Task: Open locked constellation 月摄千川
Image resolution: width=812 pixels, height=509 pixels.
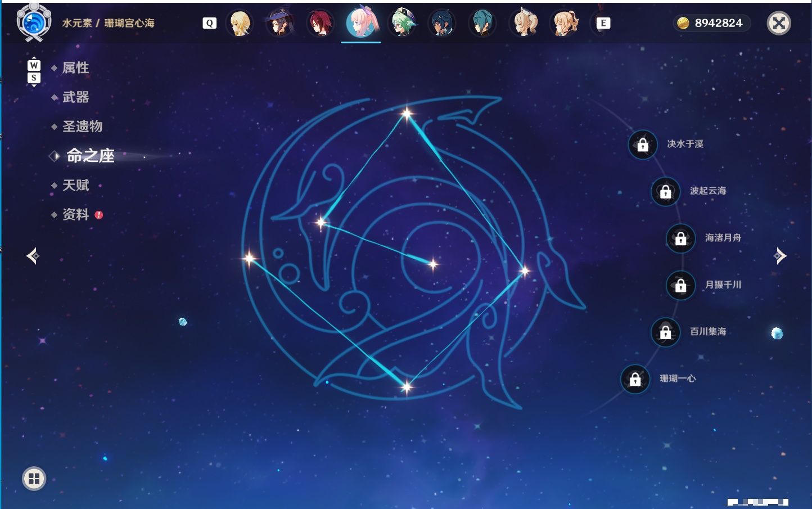Action: 680,285
